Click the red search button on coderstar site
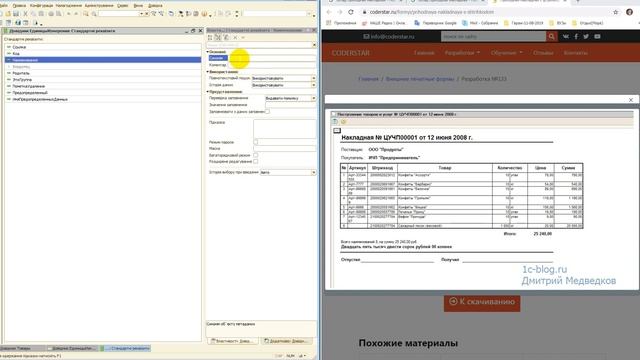The height and width of the screenshot is (360, 640). point(551,36)
